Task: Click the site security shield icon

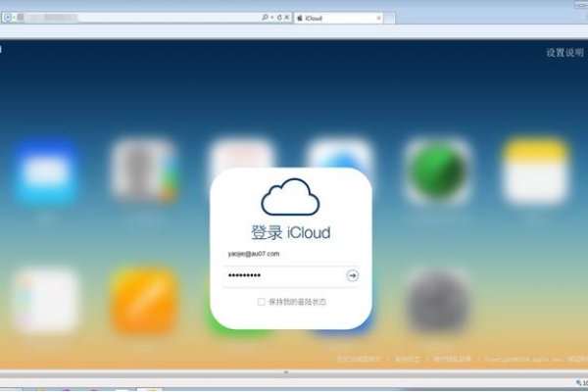Action: (x=8, y=18)
